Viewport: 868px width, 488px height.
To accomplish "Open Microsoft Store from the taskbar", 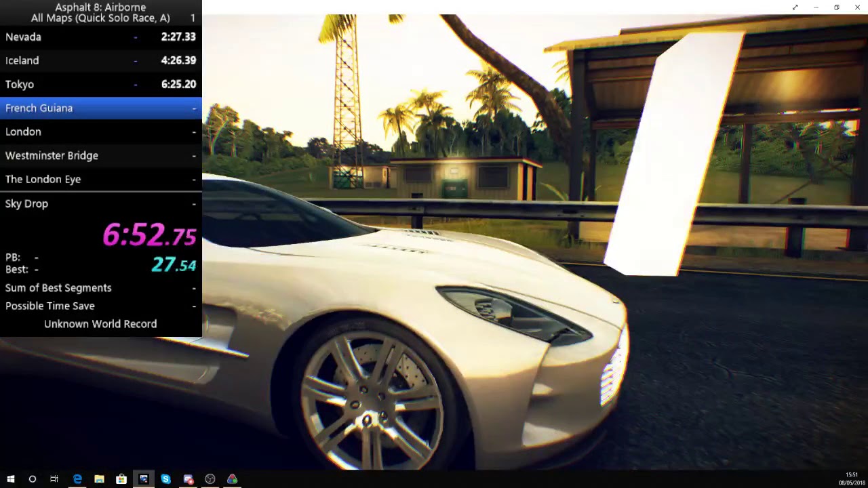I will tap(121, 479).
